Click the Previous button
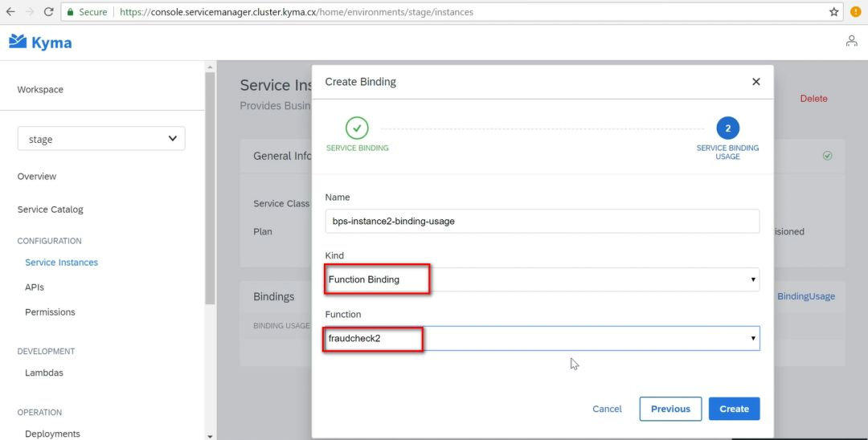Screen dimensions: 868x440 (x=670, y=409)
